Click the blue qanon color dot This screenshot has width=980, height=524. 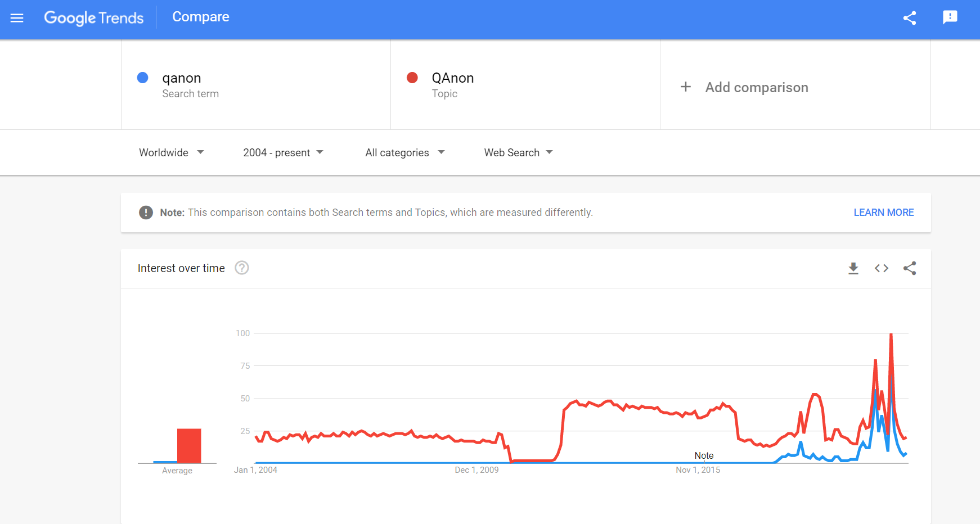coord(143,78)
